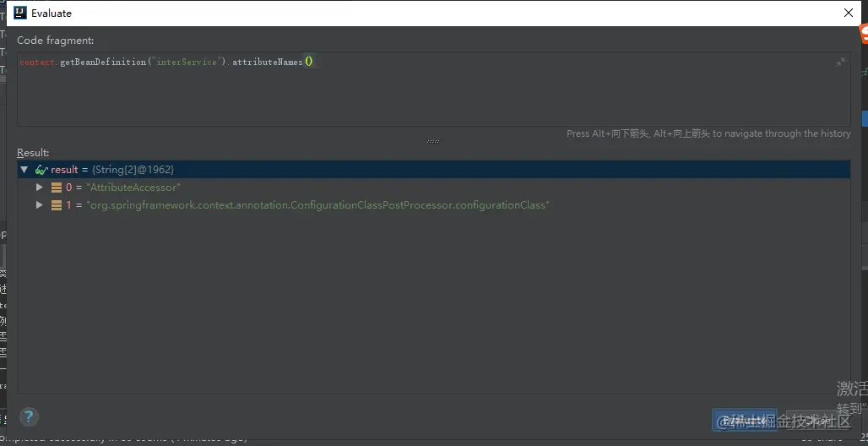Open help with the question mark icon
This screenshot has height=446, width=868.
(x=29, y=416)
